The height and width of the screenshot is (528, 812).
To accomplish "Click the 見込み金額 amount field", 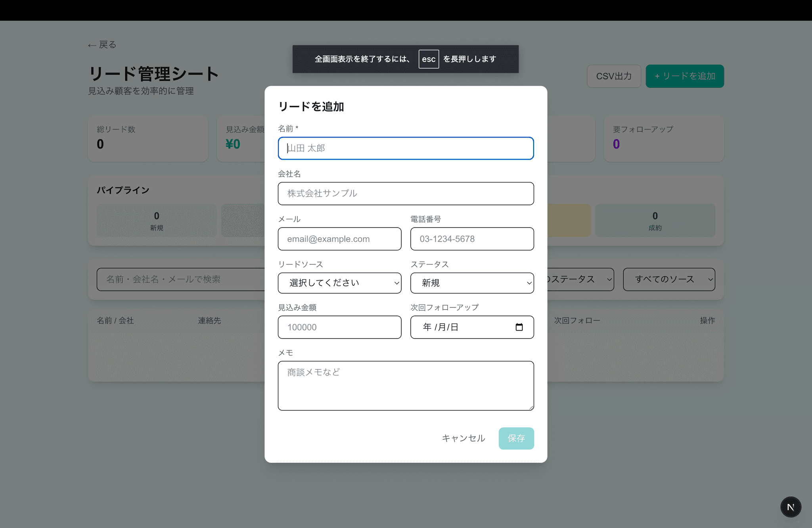I will coord(339,327).
